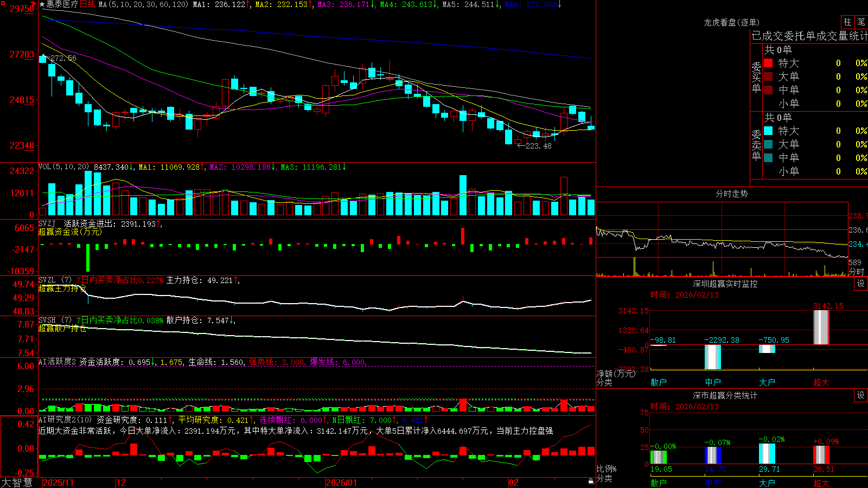This screenshot has height=488, width=868.
Task: Click the intraday 分时走势 mini chart
Action: pos(722,239)
